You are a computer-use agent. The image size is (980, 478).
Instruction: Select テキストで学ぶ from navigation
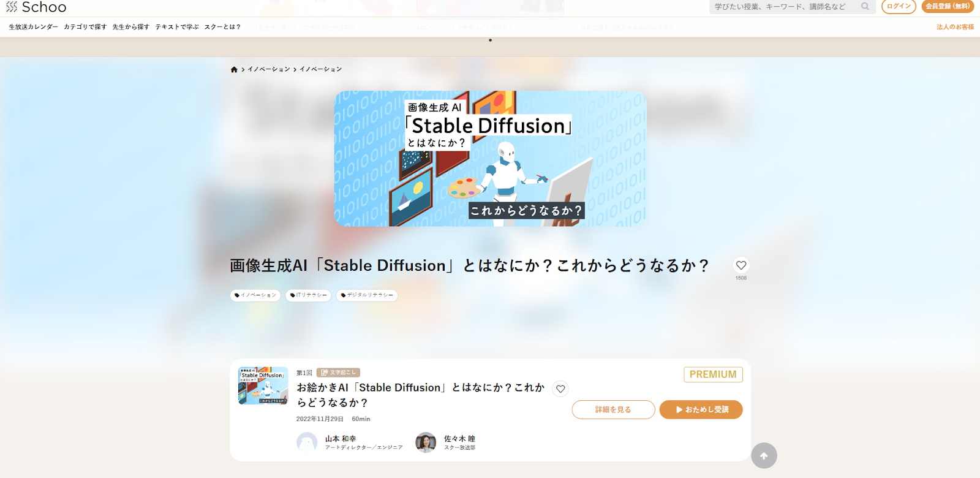[x=177, y=27]
